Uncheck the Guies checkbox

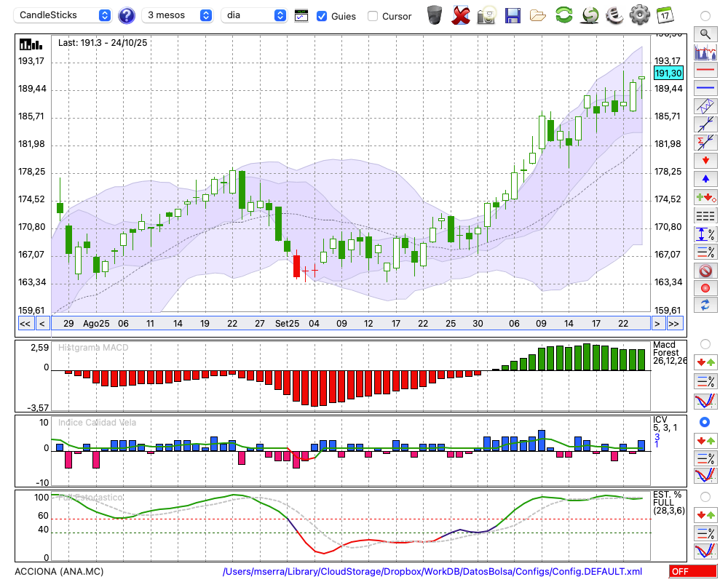(321, 16)
